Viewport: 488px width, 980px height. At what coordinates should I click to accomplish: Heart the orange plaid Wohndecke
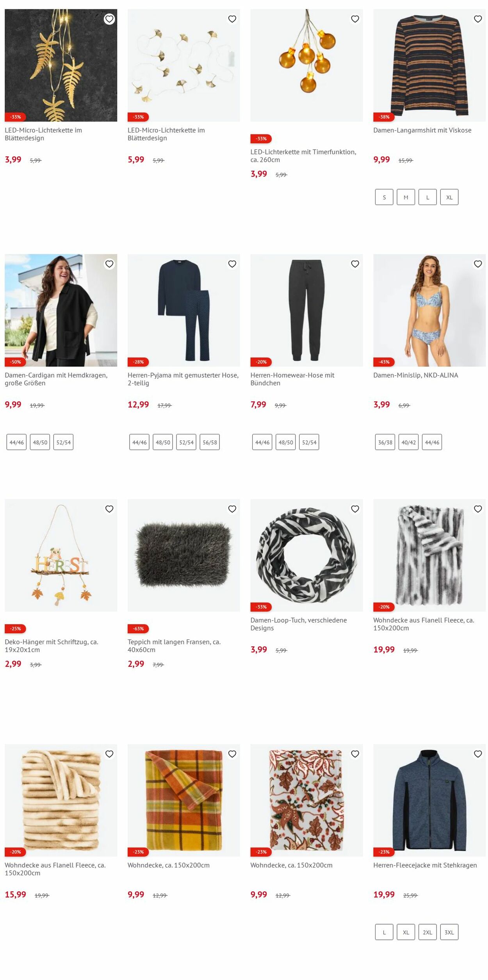tap(232, 754)
